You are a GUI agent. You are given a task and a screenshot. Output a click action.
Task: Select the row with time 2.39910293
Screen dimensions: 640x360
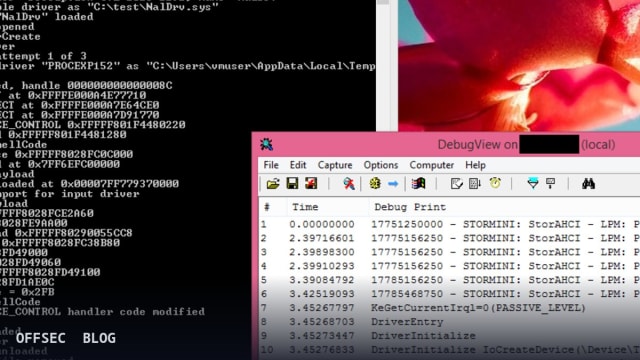449,266
